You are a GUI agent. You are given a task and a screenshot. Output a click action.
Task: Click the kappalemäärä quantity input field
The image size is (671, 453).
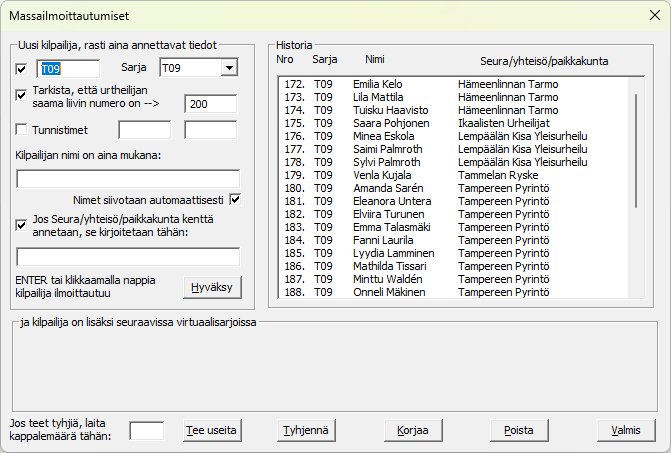click(x=147, y=430)
